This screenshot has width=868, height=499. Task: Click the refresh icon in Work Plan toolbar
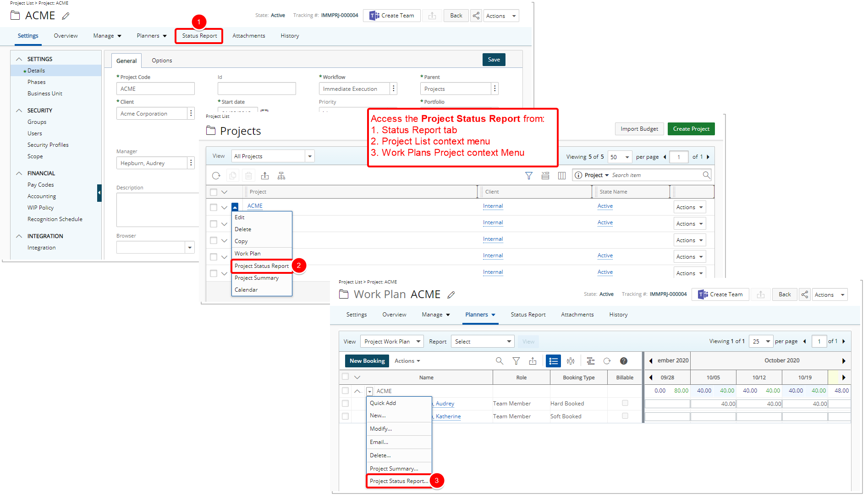click(x=607, y=361)
